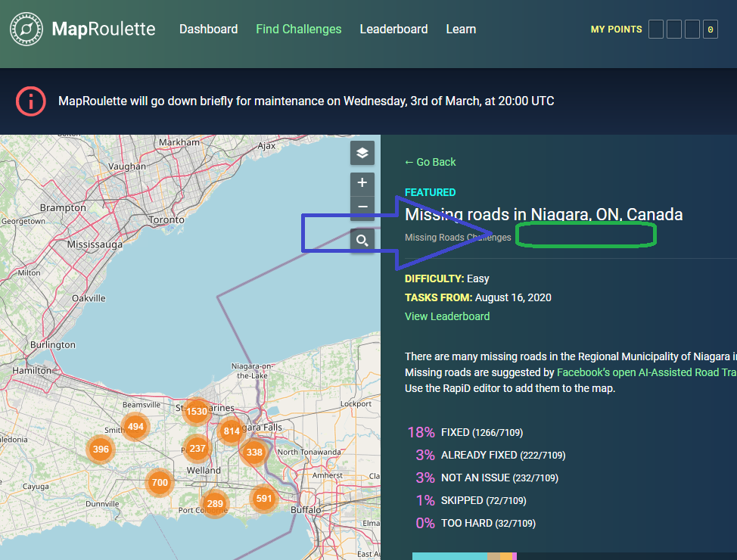Click the 237 task cluster marker

pos(197,448)
